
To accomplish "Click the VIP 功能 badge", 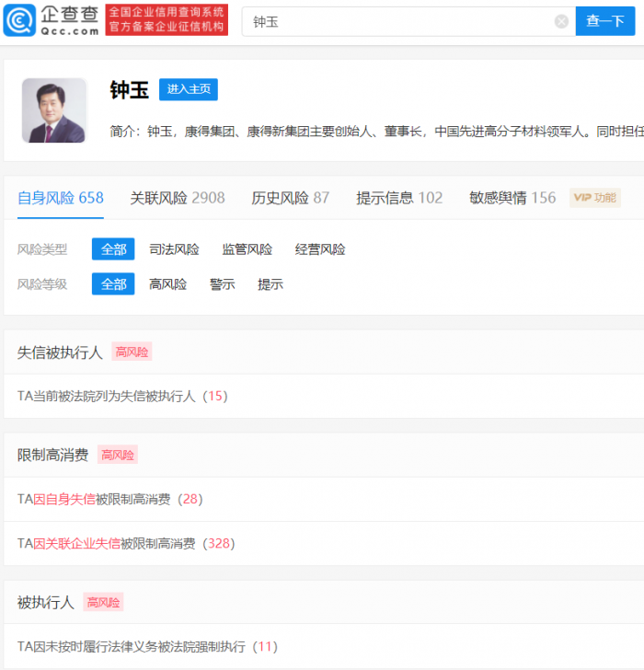I will 594,197.
